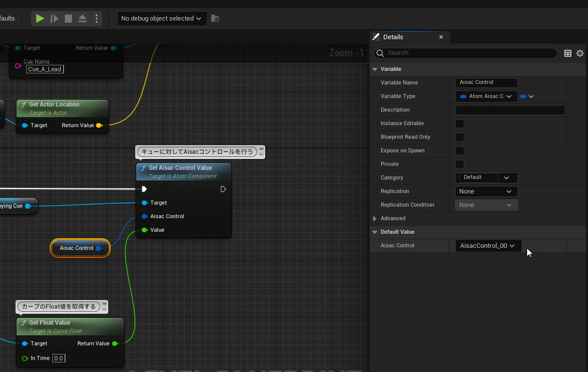The width and height of the screenshot is (588, 372).
Task: Select the Aisac Control variable node
Action: click(80, 248)
